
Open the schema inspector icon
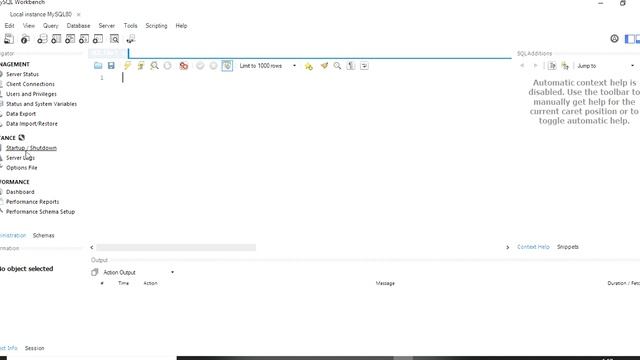click(x=25, y=39)
